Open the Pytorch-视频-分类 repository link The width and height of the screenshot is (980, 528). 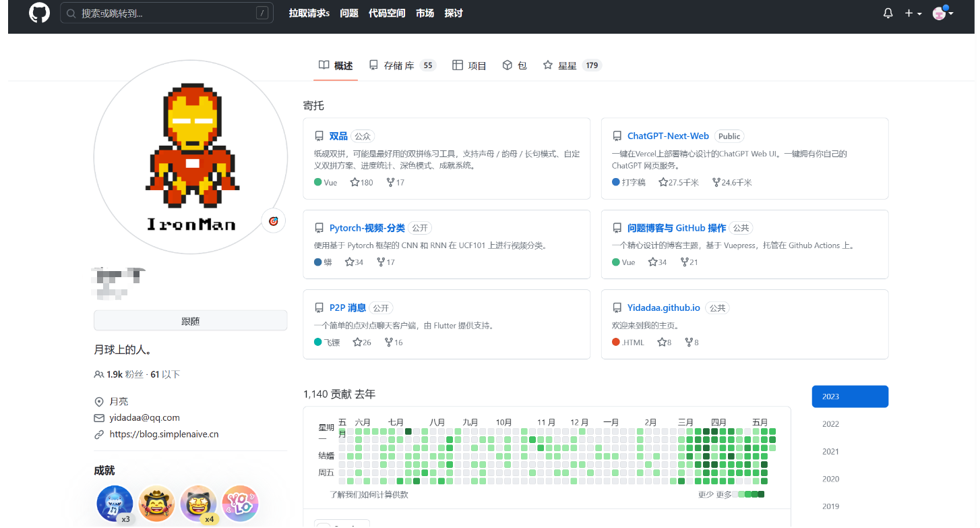coord(367,228)
